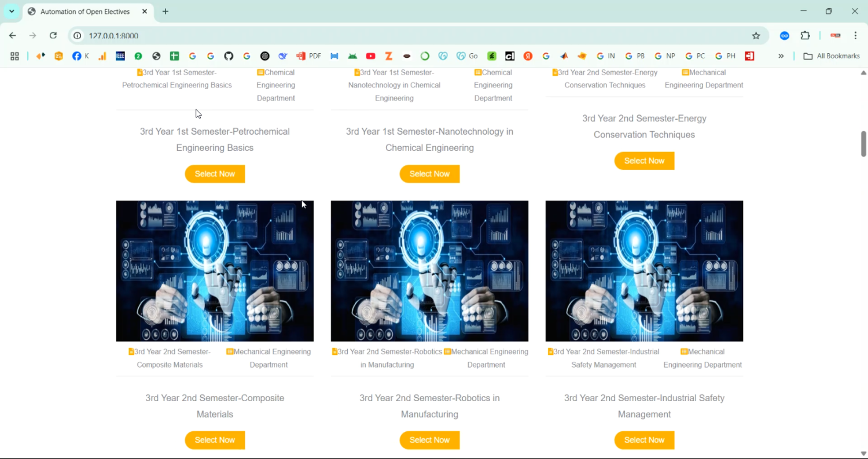Open the Extensions puzzle icon
The width and height of the screenshot is (868, 459).
point(805,36)
